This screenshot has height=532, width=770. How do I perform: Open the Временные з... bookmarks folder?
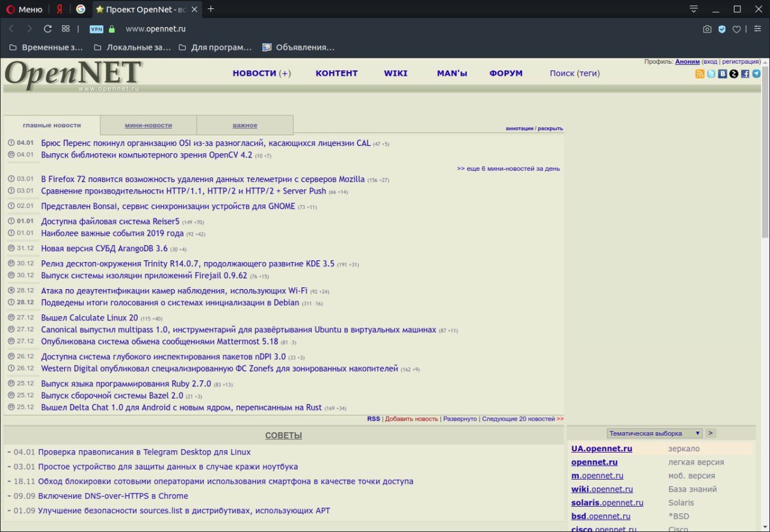coord(47,47)
